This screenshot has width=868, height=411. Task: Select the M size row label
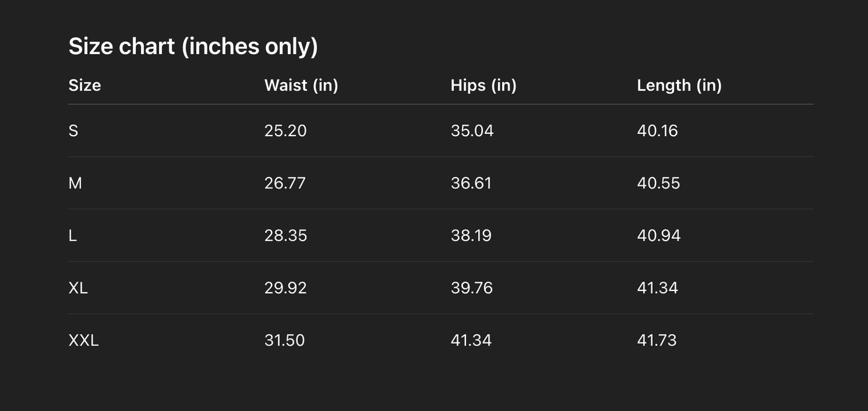pyautogui.click(x=75, y=183)
